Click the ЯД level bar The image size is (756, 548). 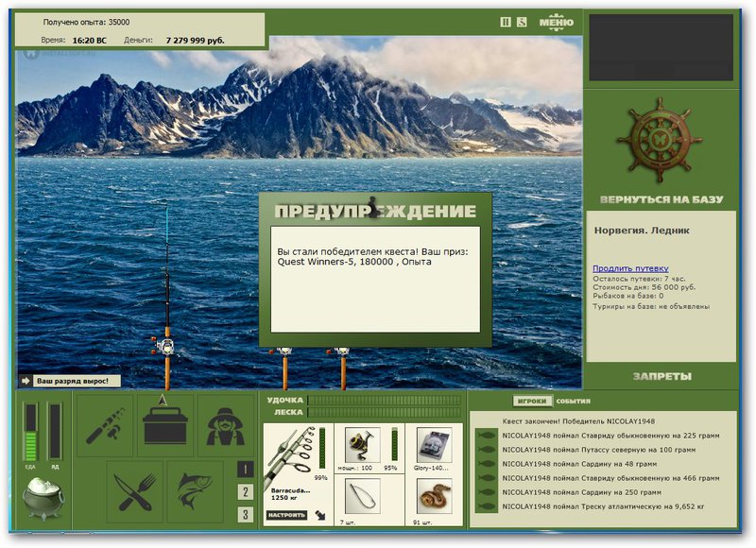[x=55, y=432]
